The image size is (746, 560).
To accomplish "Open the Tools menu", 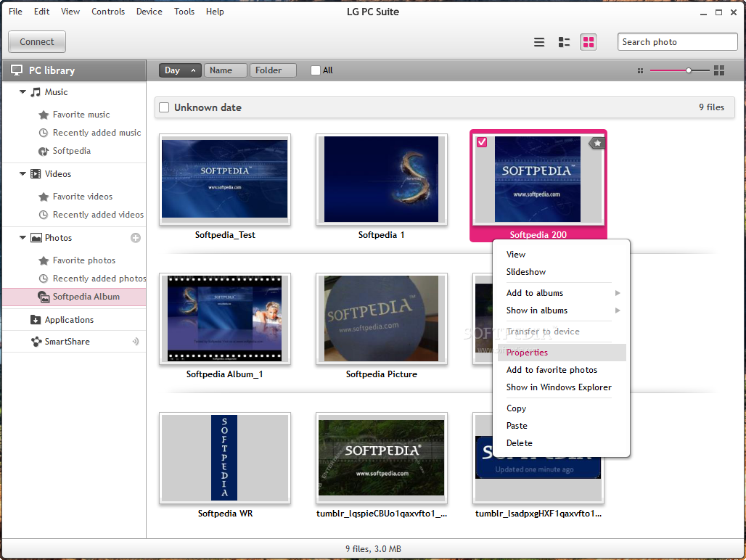I will (184, 12).
